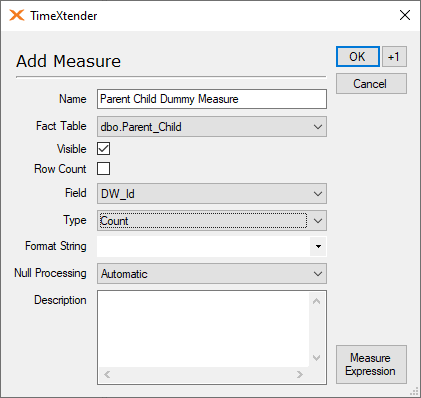Image resolution: width=421 pixels, height=398 pixels.
Task: Click the TimeXtender logo icon
Action: [17, 15]
